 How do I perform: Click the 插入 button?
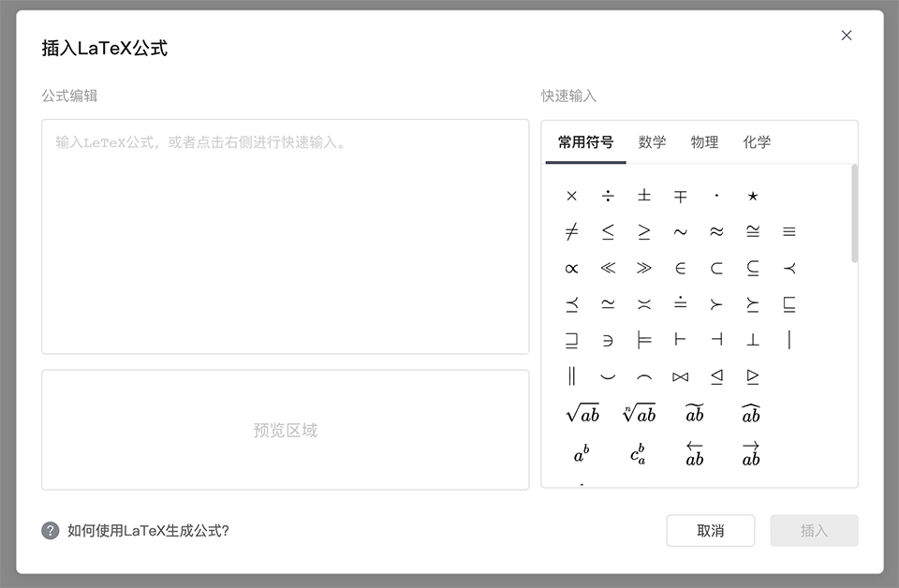tap(814, 531)
